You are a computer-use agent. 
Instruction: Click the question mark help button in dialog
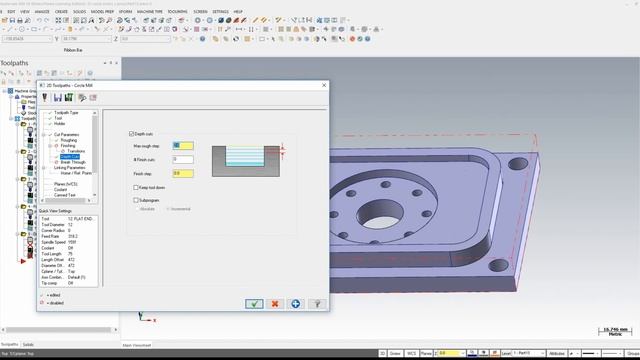[x=317, y=304]
